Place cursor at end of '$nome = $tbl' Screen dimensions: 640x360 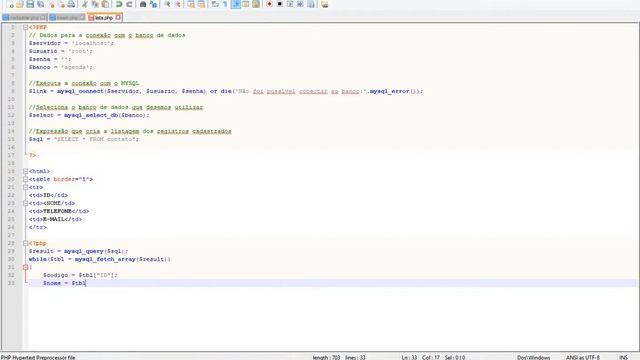click(x=86, y=283)
